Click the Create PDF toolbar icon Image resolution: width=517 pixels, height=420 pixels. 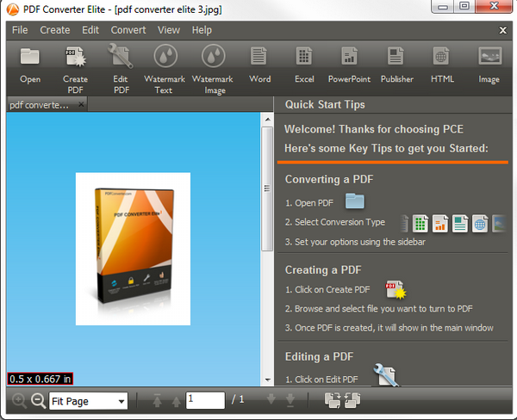tap(76, 57)
